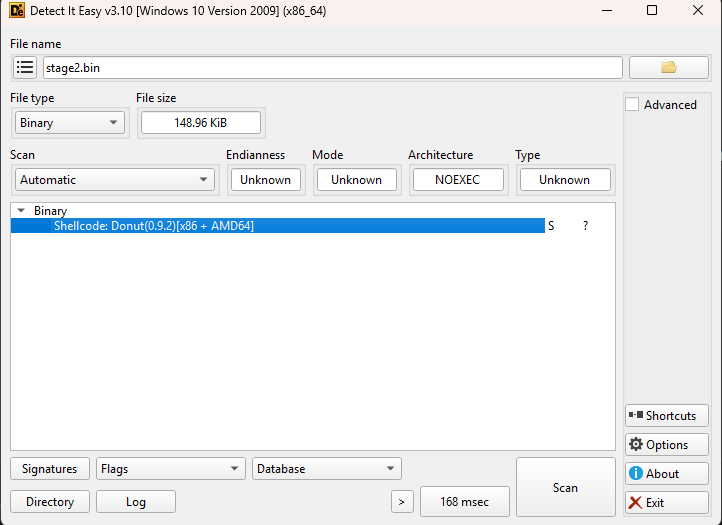722x525 pixels.
Task: Click the Detect It Easy title bar logo
Action: point(17,10)
